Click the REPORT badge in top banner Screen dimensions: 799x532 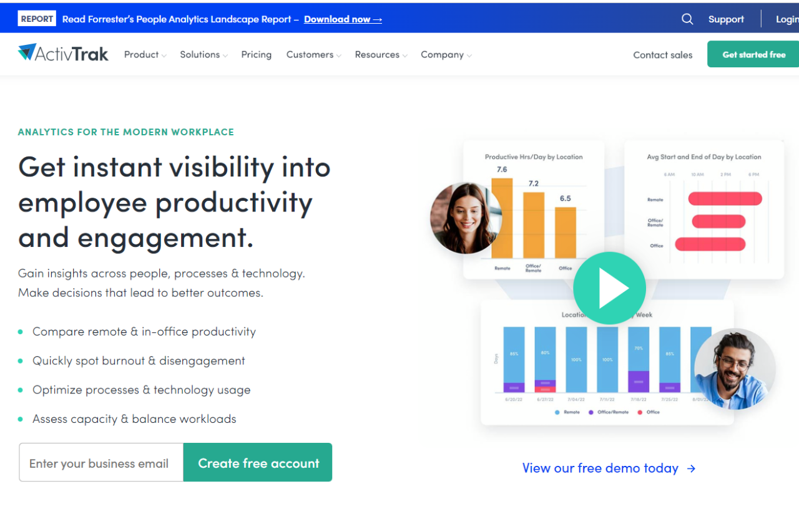pyautogui.click(x=37, y=19)
